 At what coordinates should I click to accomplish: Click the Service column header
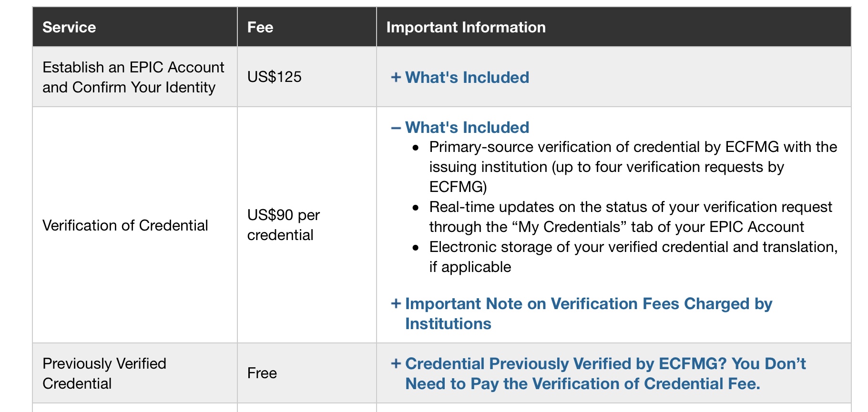[69, 27]
